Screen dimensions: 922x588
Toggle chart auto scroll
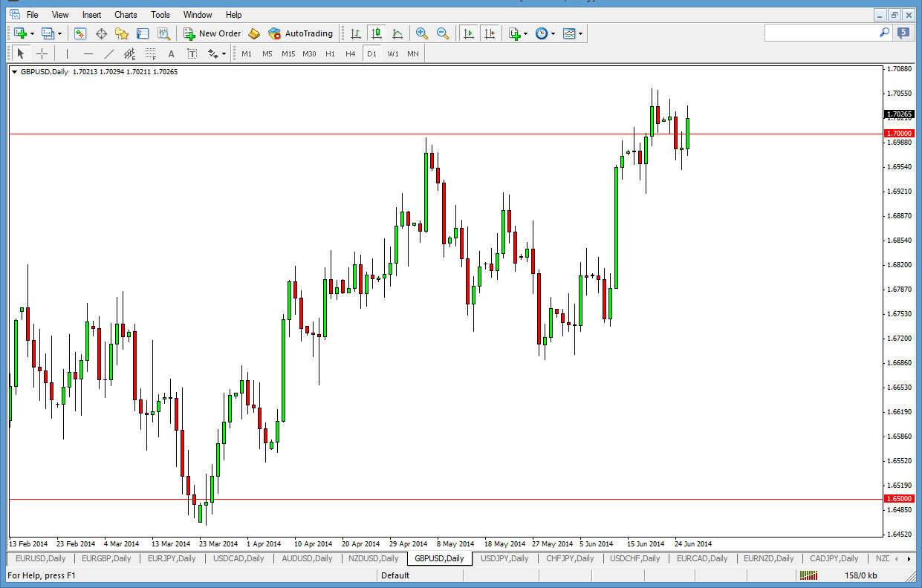(470, 33)
